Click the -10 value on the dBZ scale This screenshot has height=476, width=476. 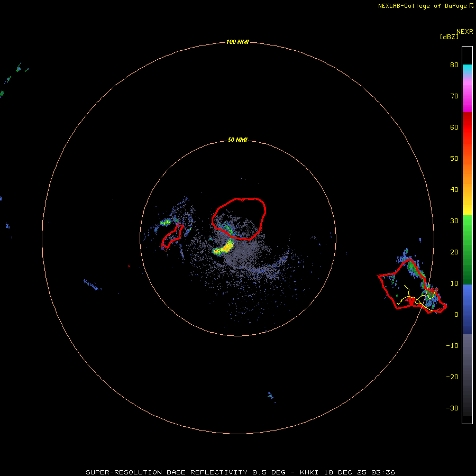pos(452,346)
